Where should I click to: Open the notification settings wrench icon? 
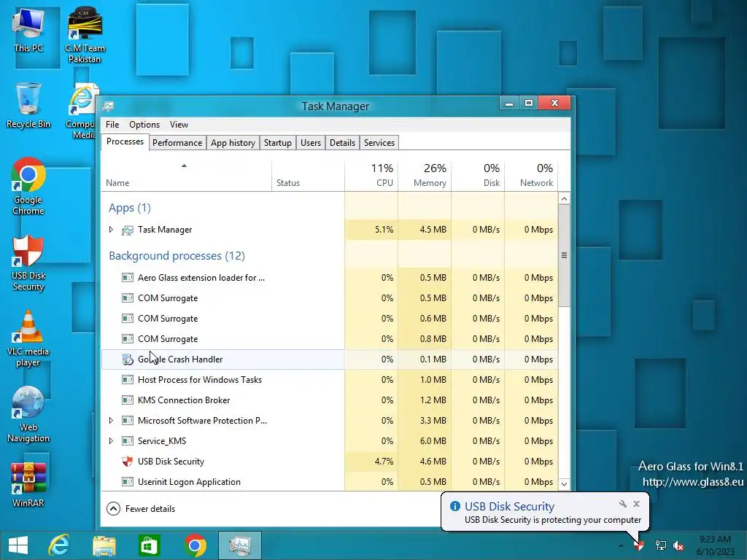(x=623, y=504)
